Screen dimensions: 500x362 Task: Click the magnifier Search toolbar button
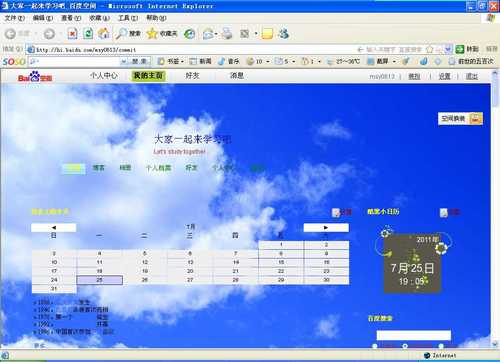(128, 33)
